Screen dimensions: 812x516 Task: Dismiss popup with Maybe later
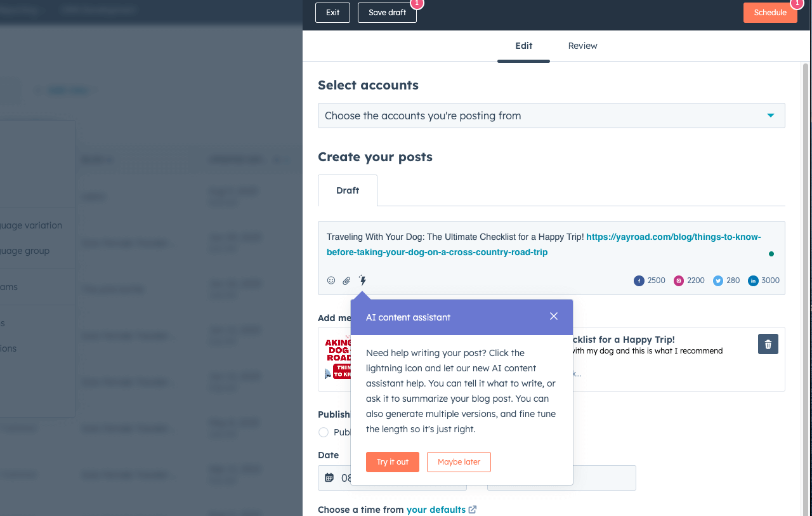459,462
